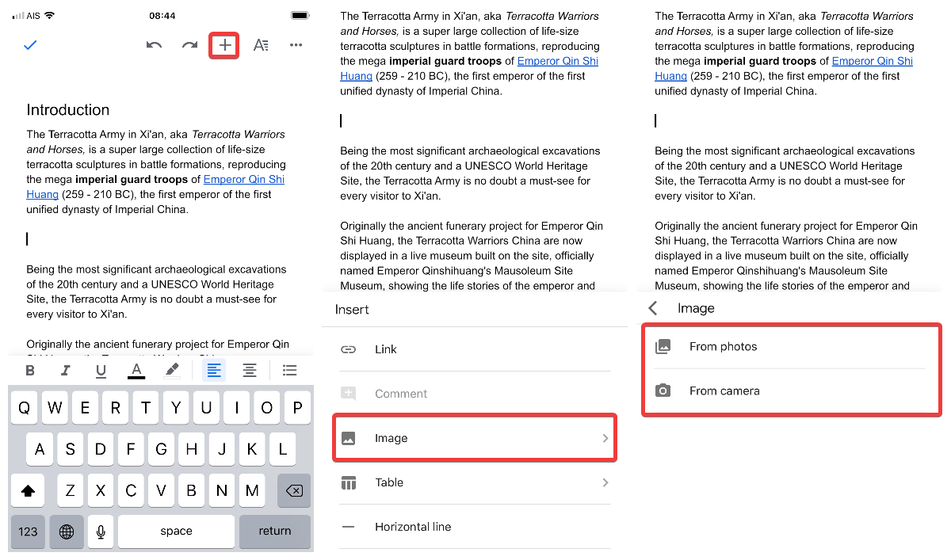The width and height of the screenshot is (951, 560).
Task: Click the comment bubble icon beside Comment
Action: tap(348, 394)
